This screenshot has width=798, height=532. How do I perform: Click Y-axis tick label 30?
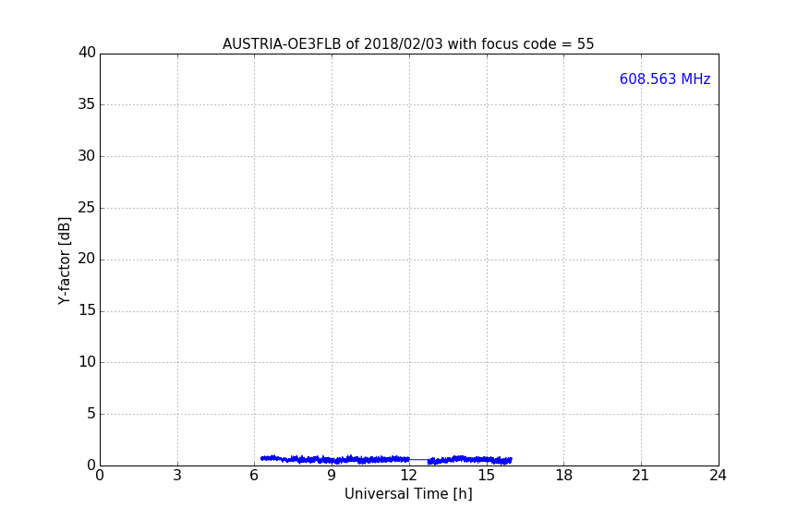[x=87, y=156]
